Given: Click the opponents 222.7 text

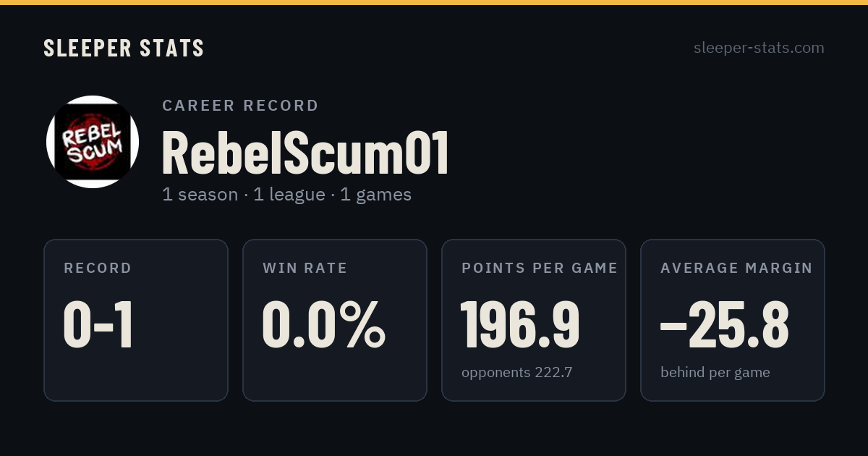Looking at the screenshot, I should [517, 373].
